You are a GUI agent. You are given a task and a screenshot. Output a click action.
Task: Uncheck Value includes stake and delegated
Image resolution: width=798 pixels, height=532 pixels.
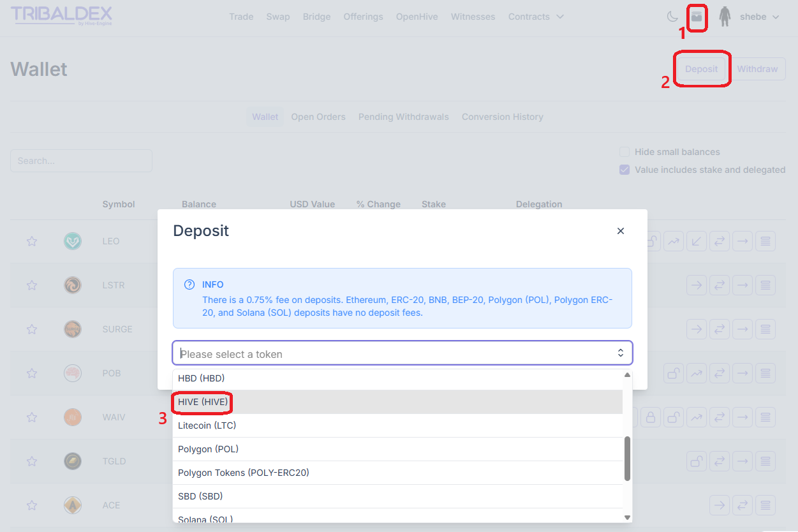[x=624, y=170]
